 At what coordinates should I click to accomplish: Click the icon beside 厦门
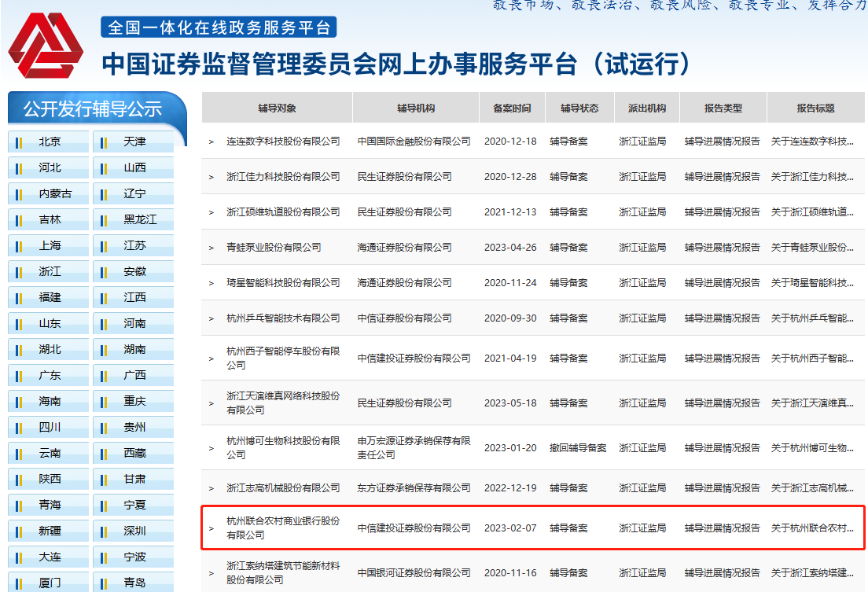(x=19, y=583)
